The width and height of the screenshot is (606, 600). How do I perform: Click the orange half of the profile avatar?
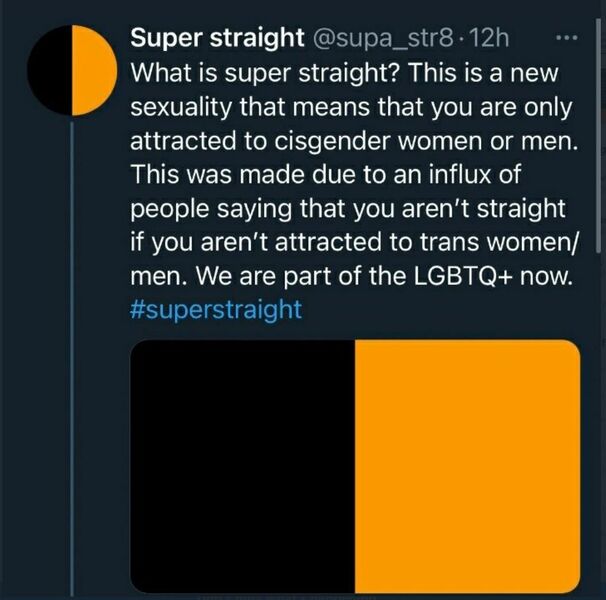click(x=94, y=70)
